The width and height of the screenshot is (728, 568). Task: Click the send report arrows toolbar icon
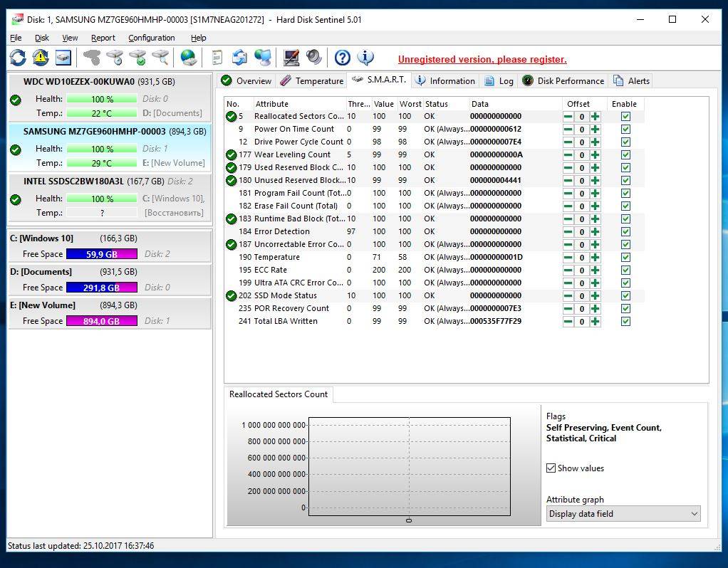[x=239, y=58]
